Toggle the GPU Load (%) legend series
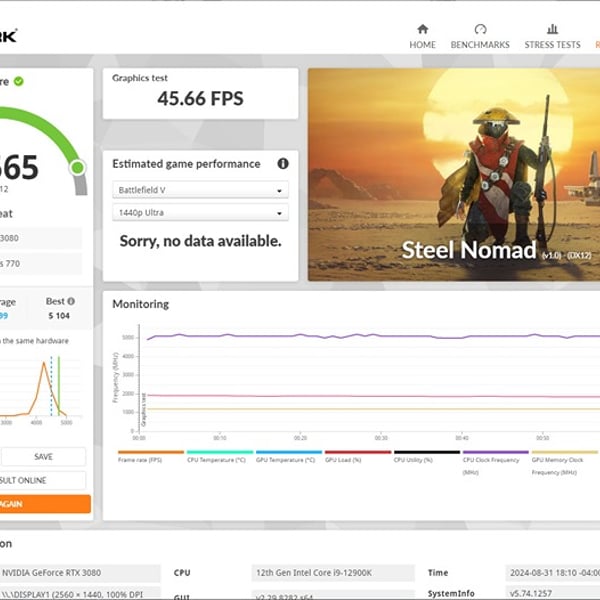 click(x=358, y=457)
